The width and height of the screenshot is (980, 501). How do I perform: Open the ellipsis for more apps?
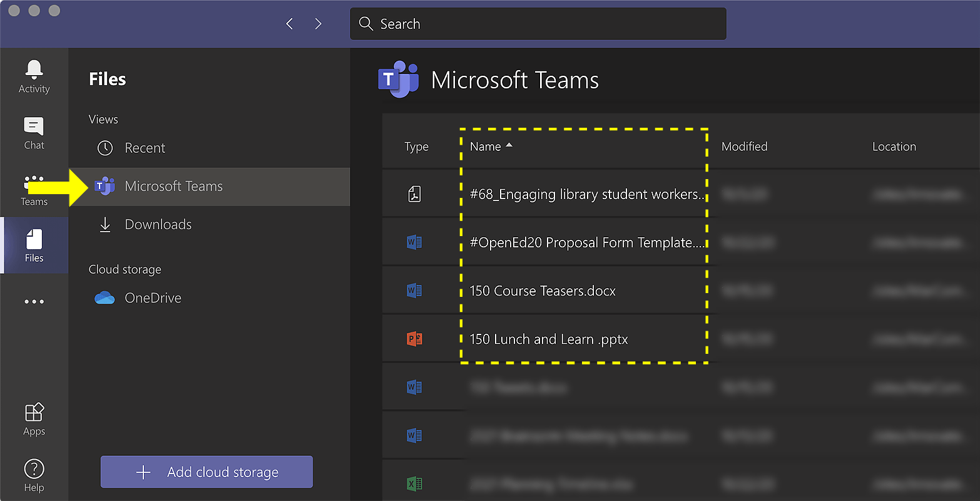coord(34,301)
